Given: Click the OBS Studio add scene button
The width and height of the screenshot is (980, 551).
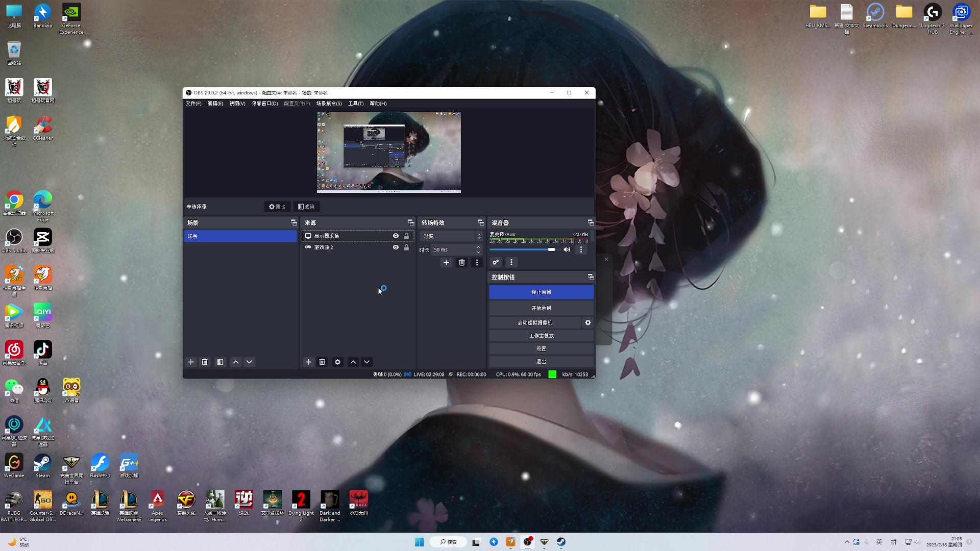Looking at the screenshot, I should [191, 362].
